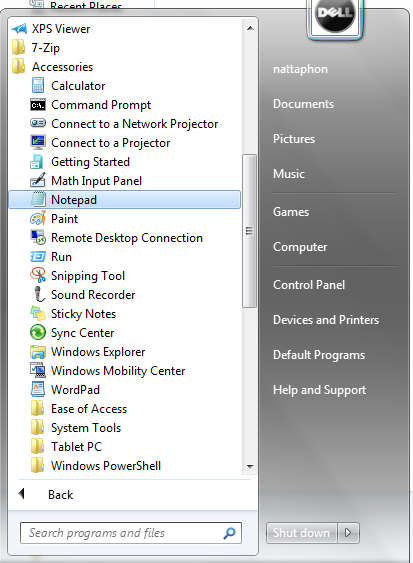Open Sticky Notes icon
Image resolution: width=413 pixels, height=563 pixels.
tap(38, 313)
